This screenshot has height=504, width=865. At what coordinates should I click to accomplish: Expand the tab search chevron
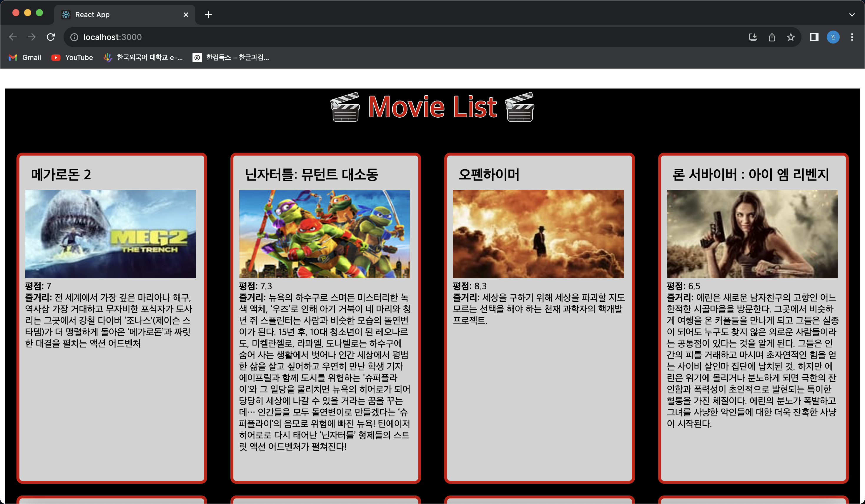(x=852, y=15)
